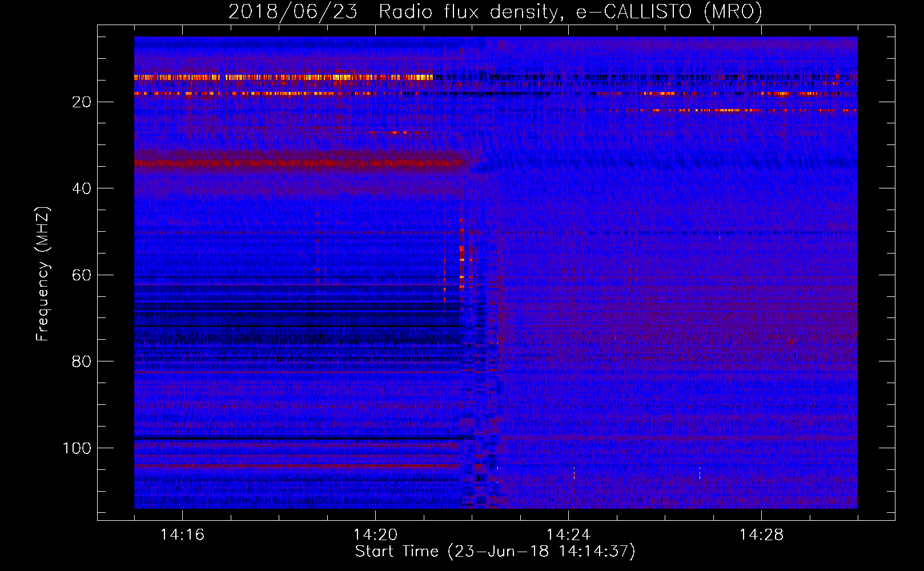Click the frequency tick label 20
Image resolution: width=924 pixels, height=571 pixels.
pyautogui.click(x=82, y=102)
